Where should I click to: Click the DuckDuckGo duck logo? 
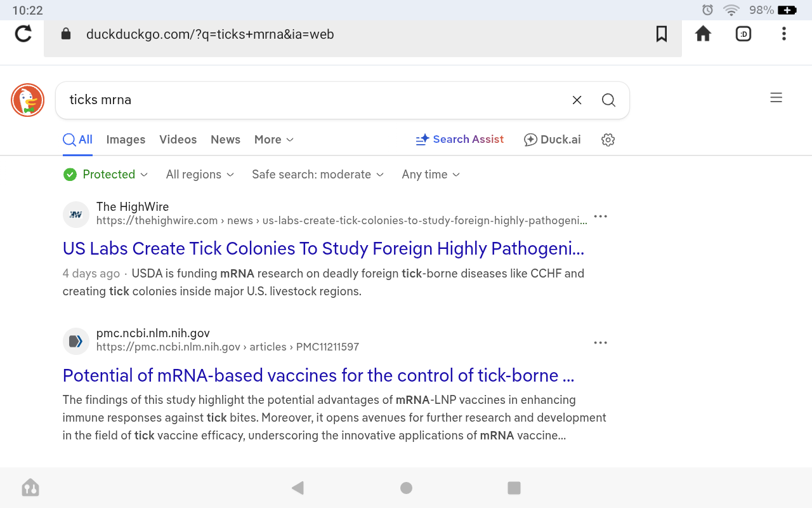click(27, 100)
